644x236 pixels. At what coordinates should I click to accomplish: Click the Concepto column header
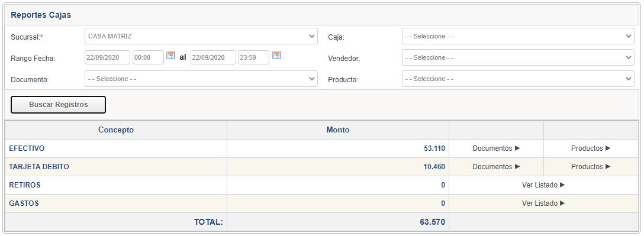point(116,130)
